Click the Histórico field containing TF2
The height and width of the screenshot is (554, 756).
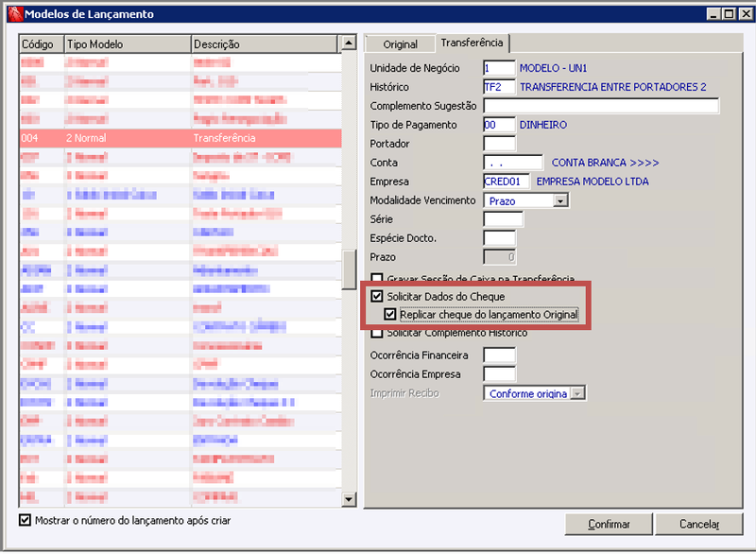click(x=499, y=87)
